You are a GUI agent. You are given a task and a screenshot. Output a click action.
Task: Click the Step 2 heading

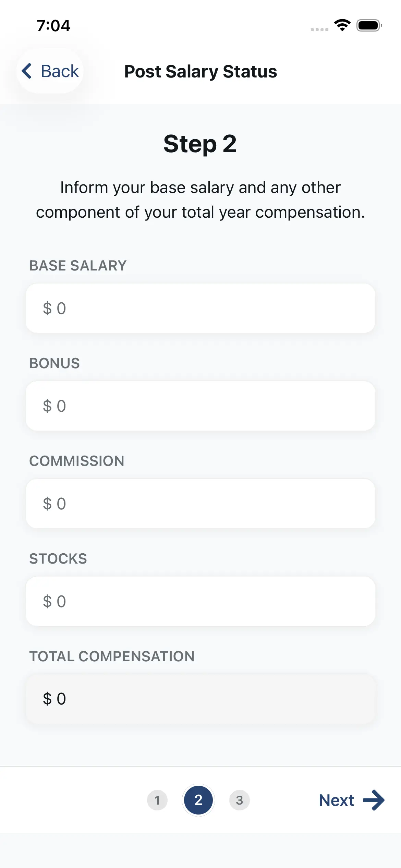pyautogui.click(x=200, y=144)
